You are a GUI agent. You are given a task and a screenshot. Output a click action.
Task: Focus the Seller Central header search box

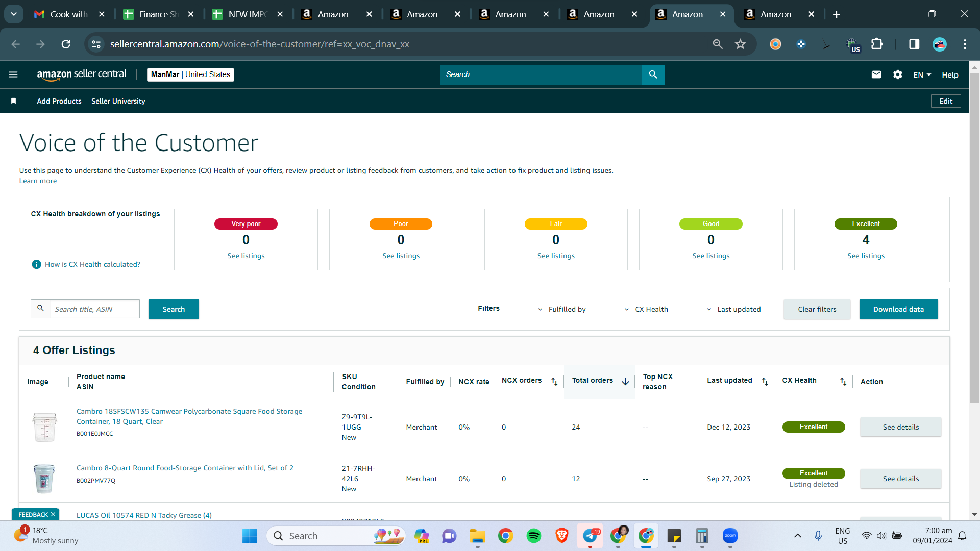tap(541, 74)
